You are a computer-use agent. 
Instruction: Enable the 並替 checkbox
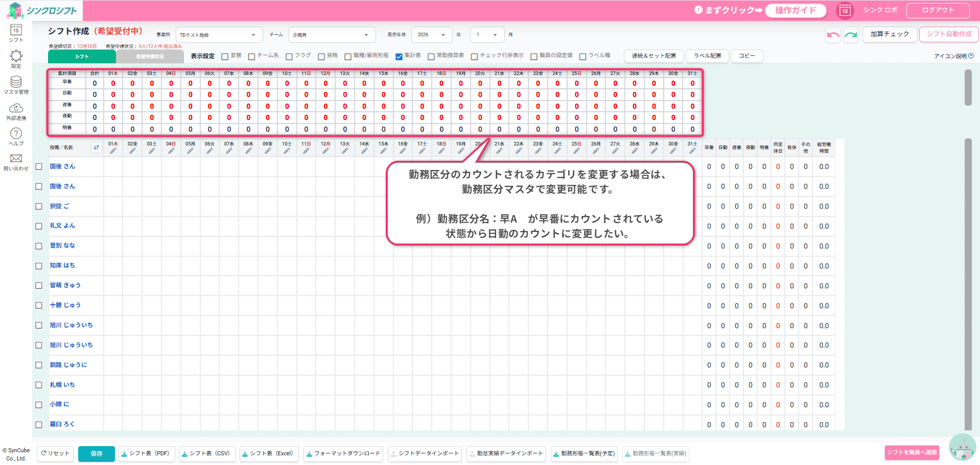(x=225, y=57)
